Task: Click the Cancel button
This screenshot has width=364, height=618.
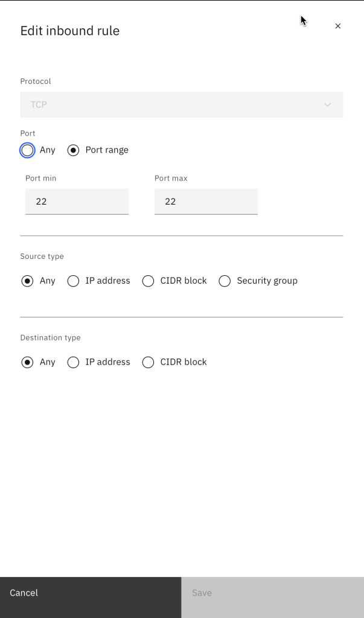Action: (x=91, y=593)
